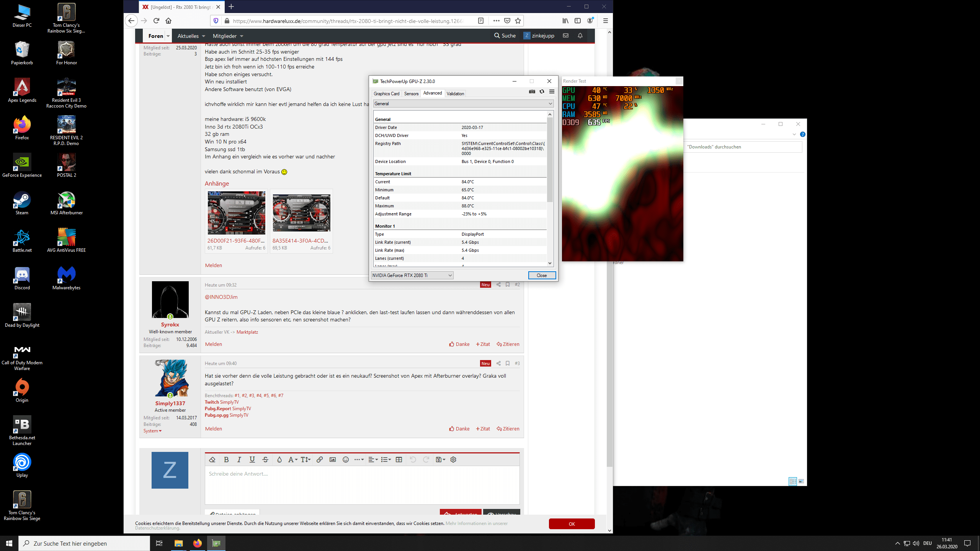
Task: Click the Firefox home icon
Action: click(168, 21)
